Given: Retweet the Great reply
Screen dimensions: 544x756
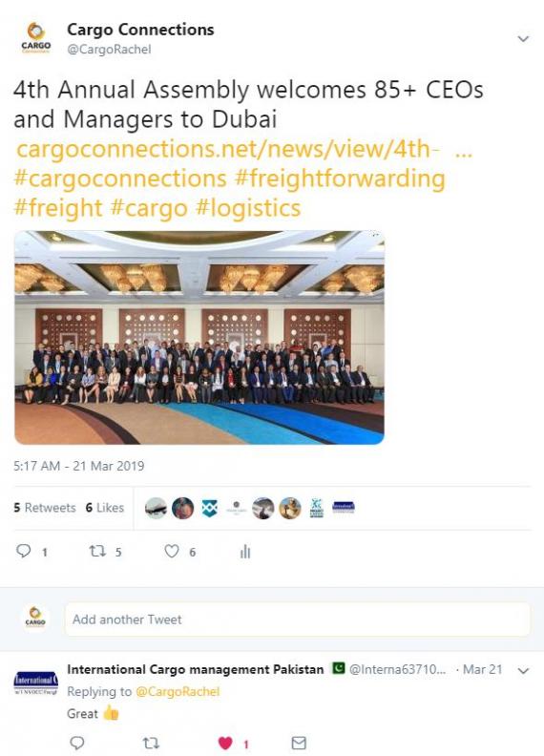Looking at the screenshot, I should [151, 743].
